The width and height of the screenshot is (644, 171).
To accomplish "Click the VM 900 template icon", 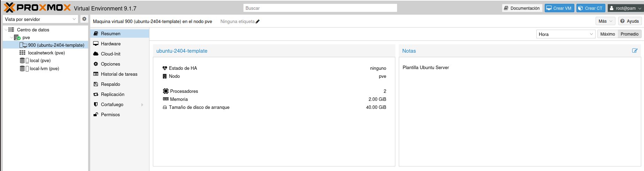I will click(23, 45).
